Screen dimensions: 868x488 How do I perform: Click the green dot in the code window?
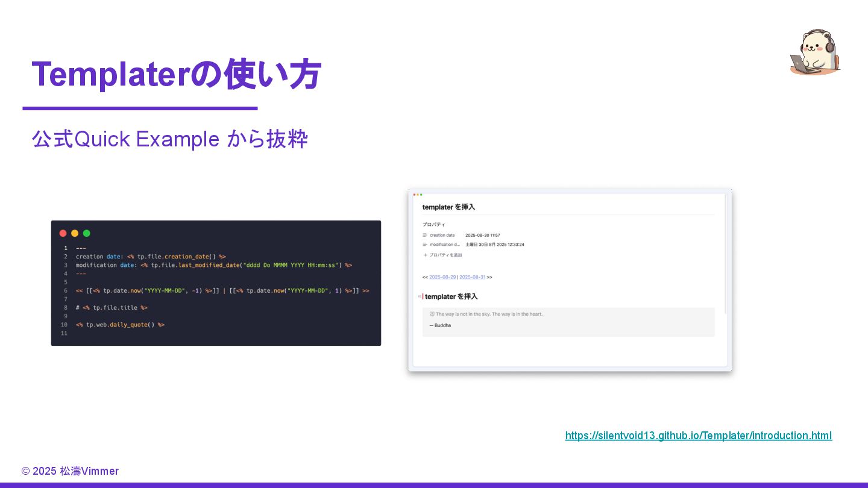tap(87, 233)
